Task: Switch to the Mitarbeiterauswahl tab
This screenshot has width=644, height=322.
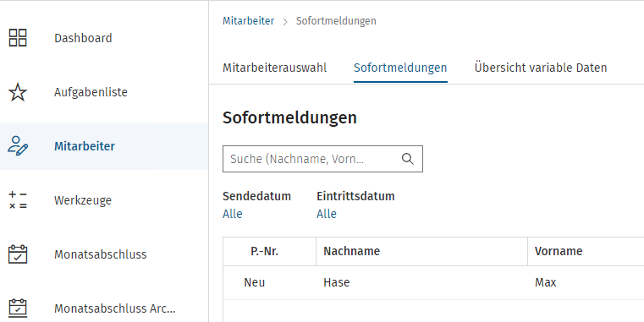Action: (274, 68)
